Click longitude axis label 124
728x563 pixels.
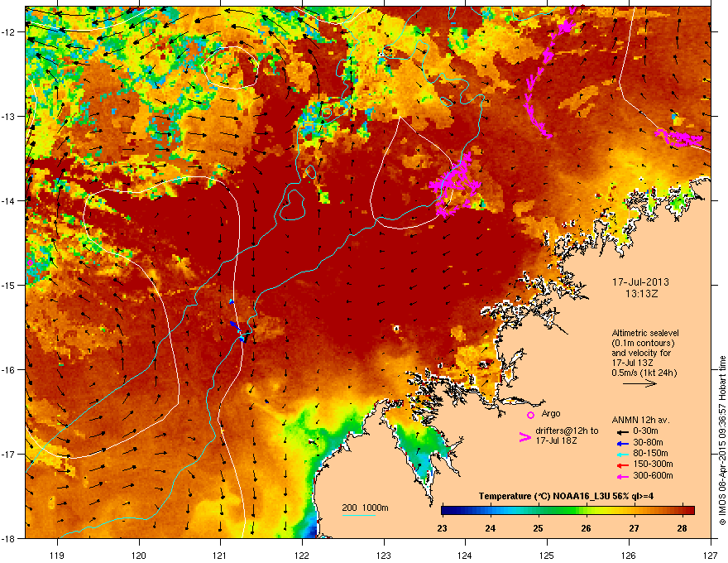click(465, 555)
